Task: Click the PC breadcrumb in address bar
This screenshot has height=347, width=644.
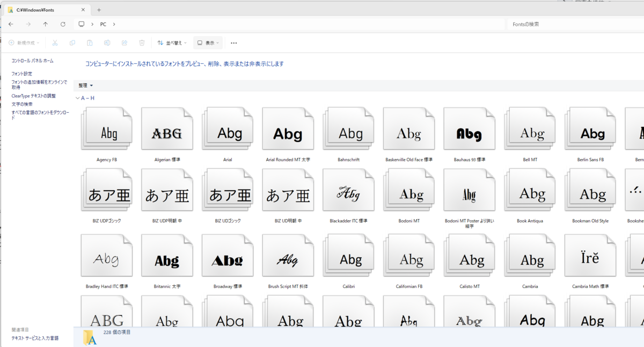Action: pos(104,24)
